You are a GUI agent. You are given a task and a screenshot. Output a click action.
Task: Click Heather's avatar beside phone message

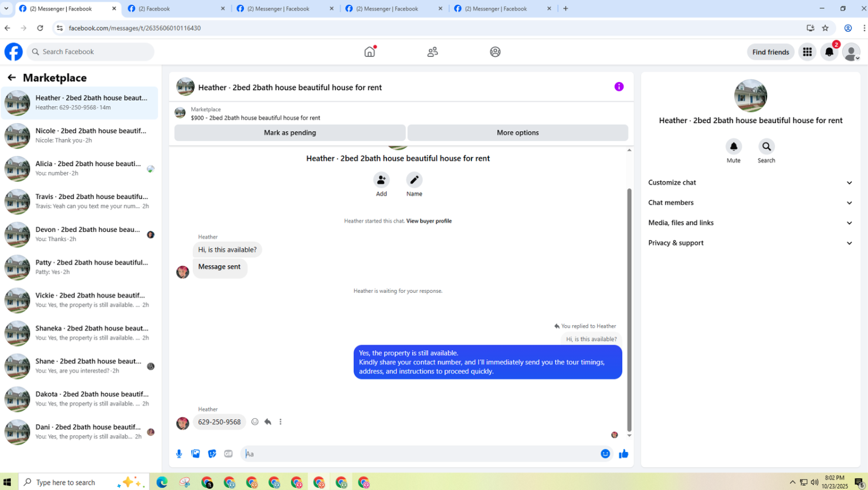point(183,423)
